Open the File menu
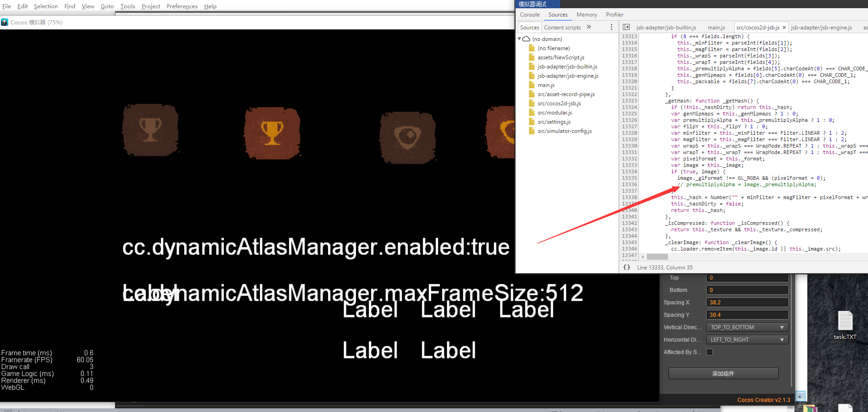Screen dimensions: 868x412 pyautogui.click(x=6, y=6)
